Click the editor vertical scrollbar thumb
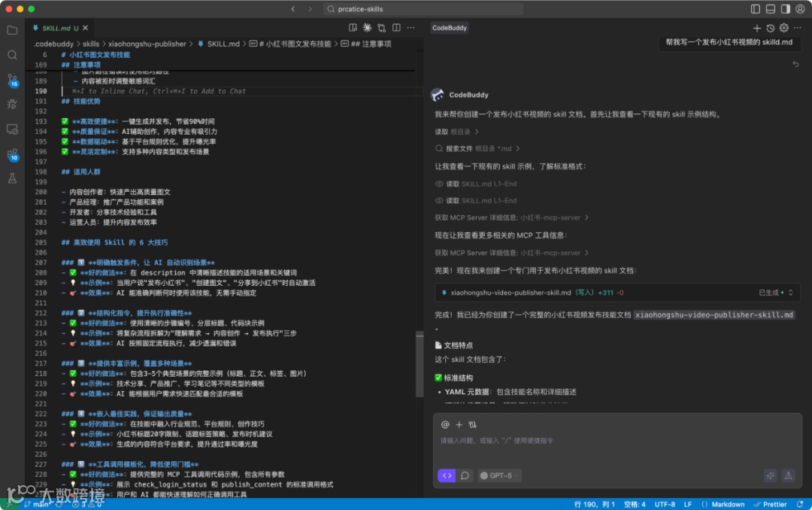 [420, 364]
